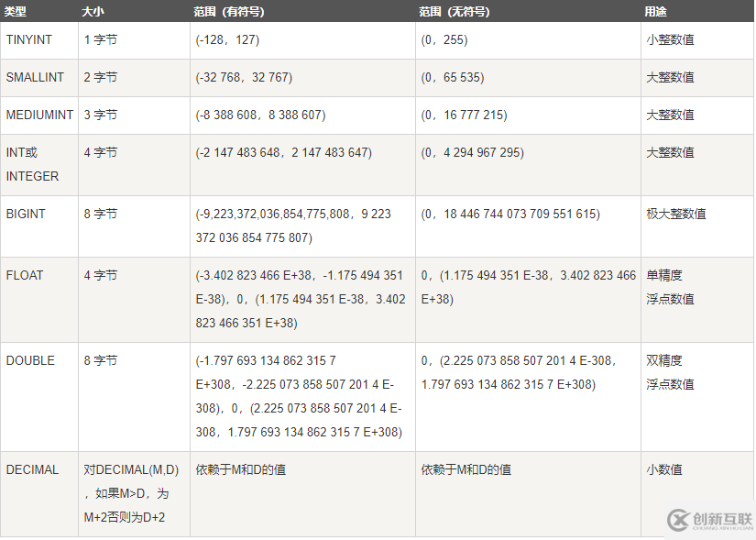
Task: Select the DECIMAL type cell
Action: 32,469
